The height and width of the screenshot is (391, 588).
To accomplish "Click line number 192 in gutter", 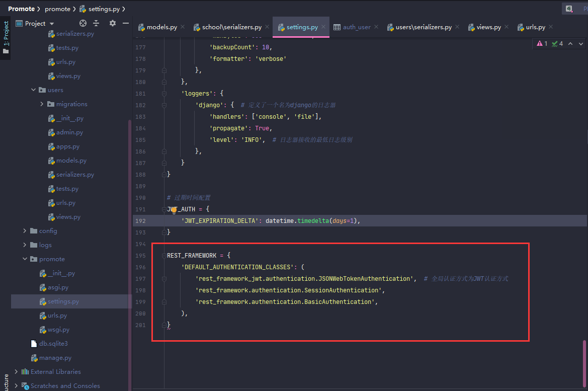I will click(140, 221).
